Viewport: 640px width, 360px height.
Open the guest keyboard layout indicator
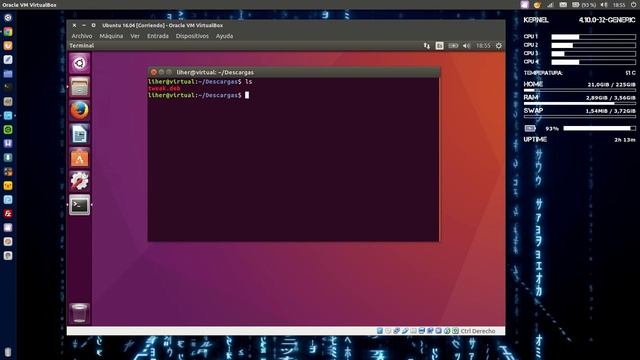coord(440,46)
